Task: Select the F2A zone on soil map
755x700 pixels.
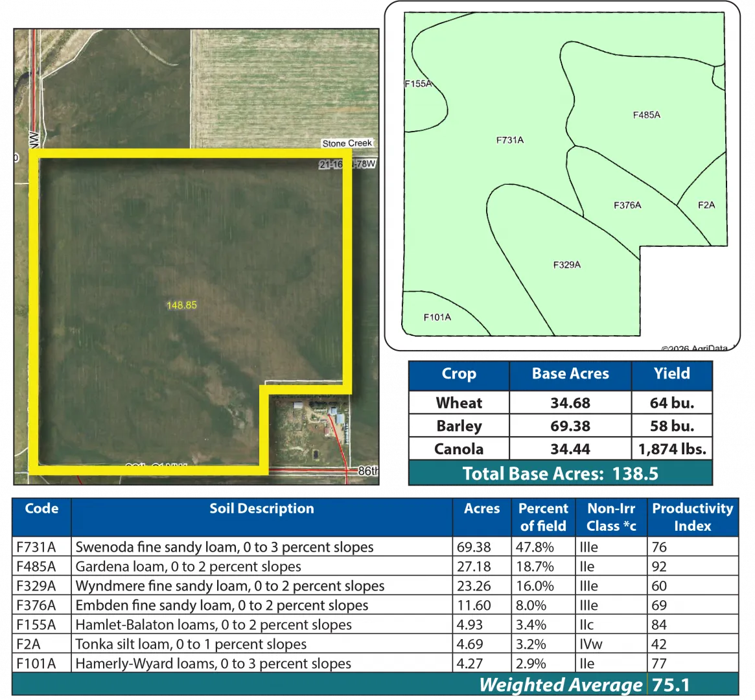Action: click(x=706, y=205)
